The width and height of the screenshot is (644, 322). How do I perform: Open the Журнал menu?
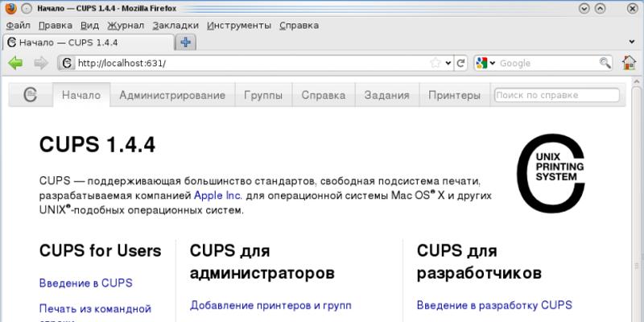pyautogui.click(x=126, y=26)
